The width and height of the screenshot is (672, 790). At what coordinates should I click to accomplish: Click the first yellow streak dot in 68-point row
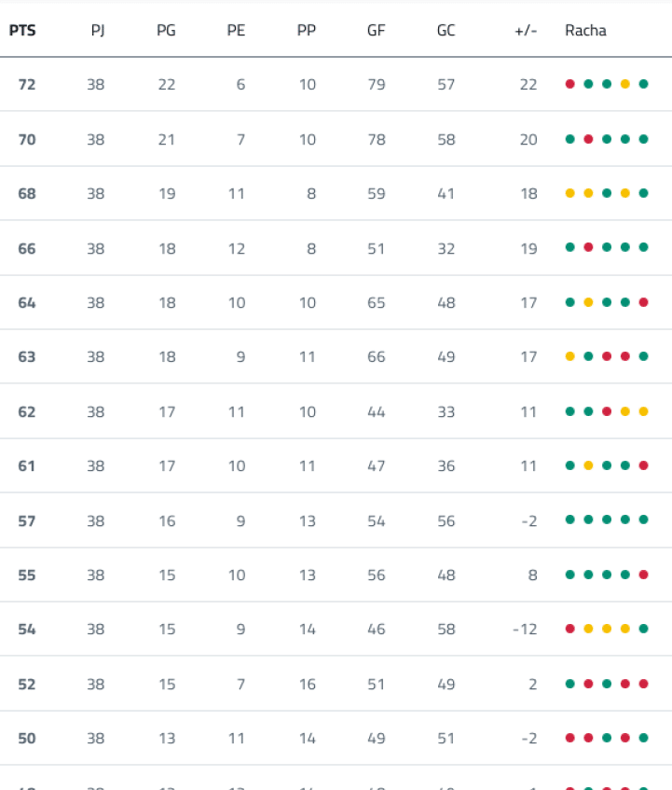click(x=569, y=193)
